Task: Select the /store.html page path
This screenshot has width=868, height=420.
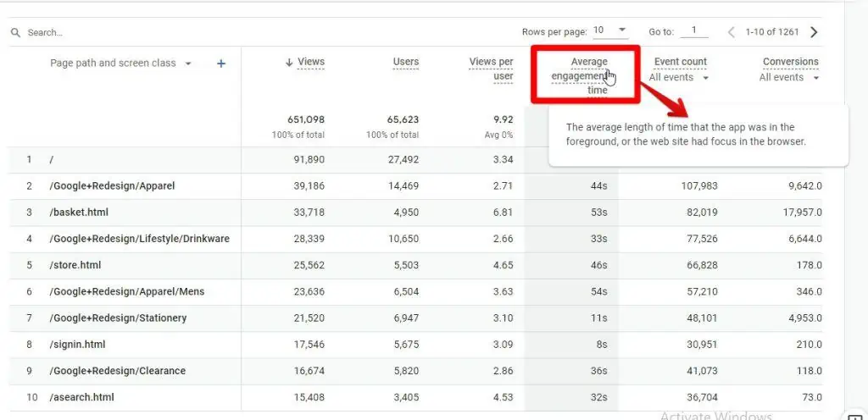Action: (x=75, y=265)
